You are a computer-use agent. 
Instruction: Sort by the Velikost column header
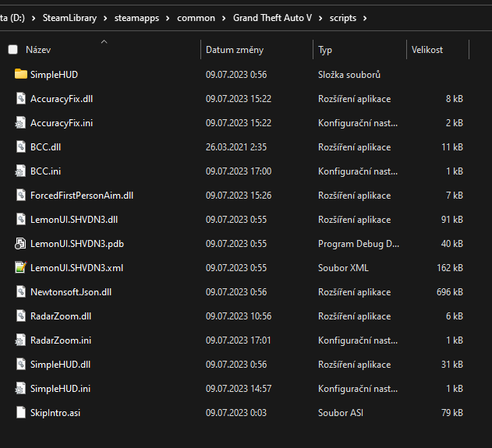tap(427, 50)
